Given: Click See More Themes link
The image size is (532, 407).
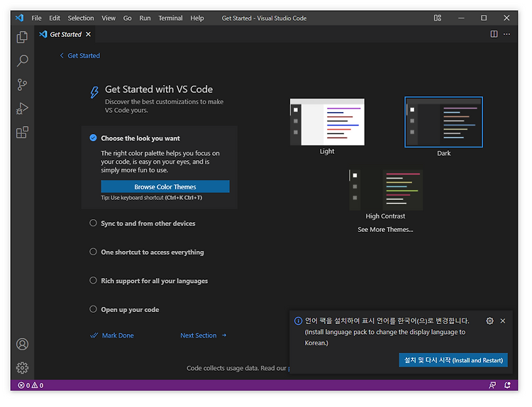Looking at the screenshot, I should 385,230.
